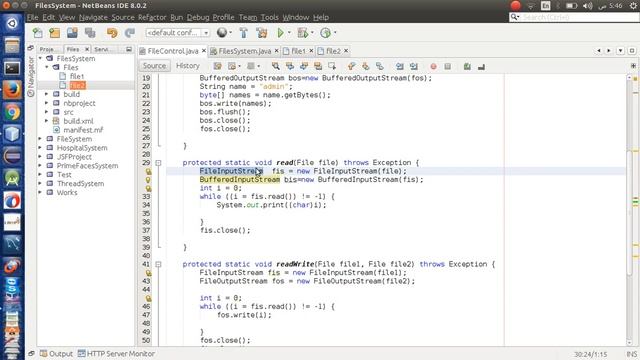The height and width of the screenshot is (360, 640).
Task: Click the Debug Project toolbar icon
Action: pyautogui.click(x=303, y=33)
